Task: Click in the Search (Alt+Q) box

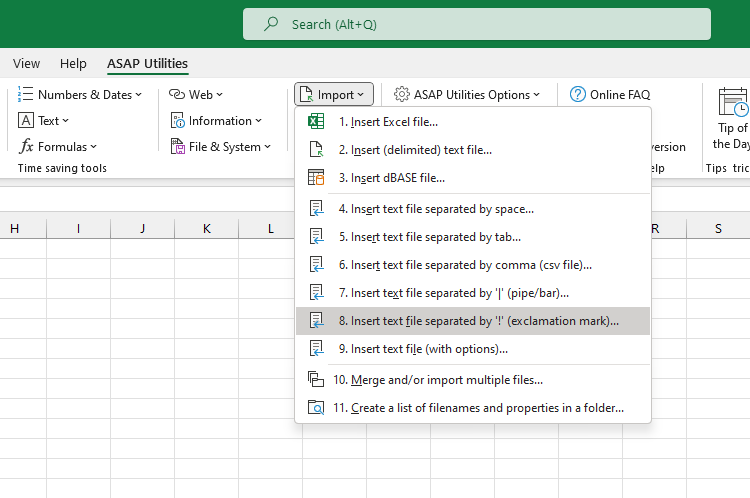Action: point(477,24)
